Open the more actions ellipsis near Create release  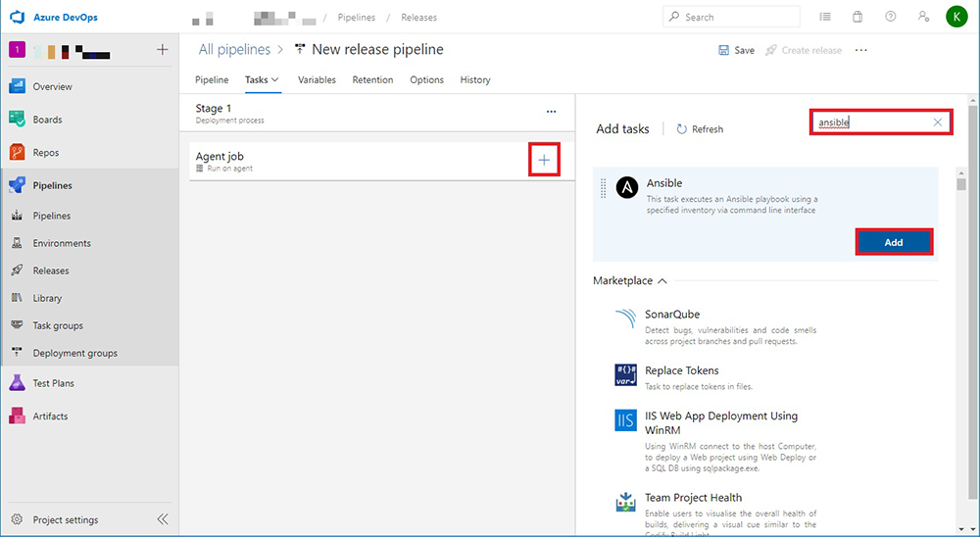[x=861, y=50]
